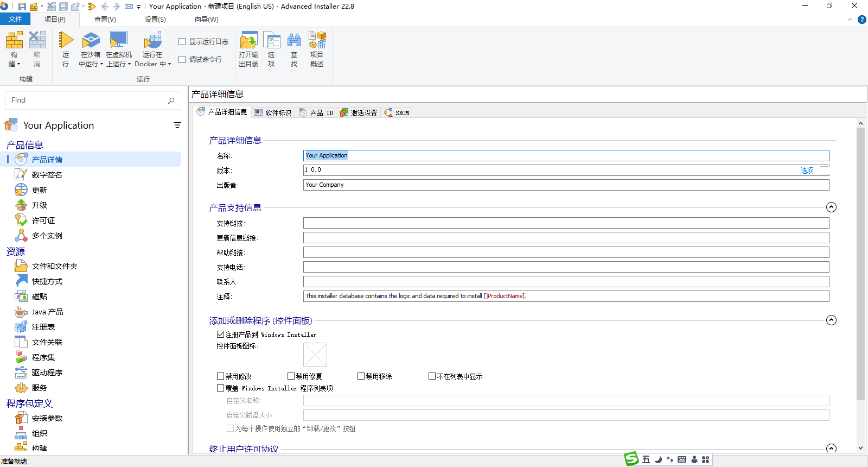The width and height of the screenshot is (868, 467).
Task: Click the help question mark icon
Action: 861,20
